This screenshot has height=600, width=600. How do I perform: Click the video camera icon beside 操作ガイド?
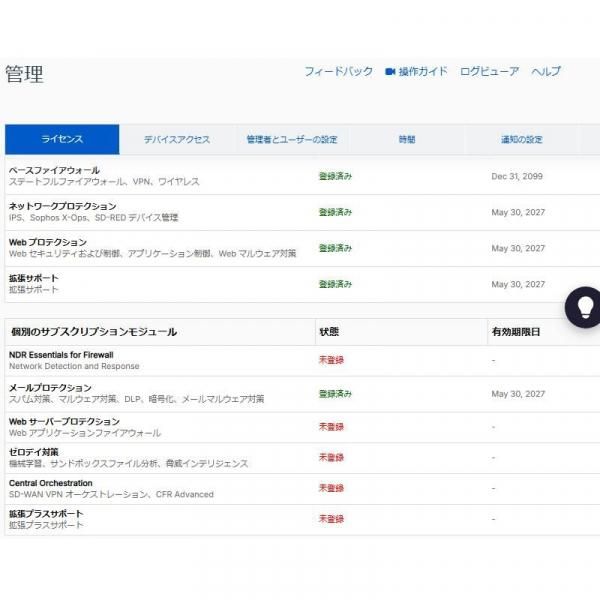pos(390,72)
